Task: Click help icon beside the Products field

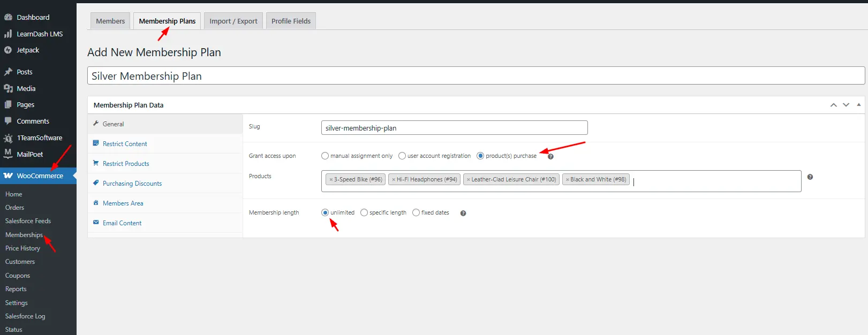Action: coord(810,177)
